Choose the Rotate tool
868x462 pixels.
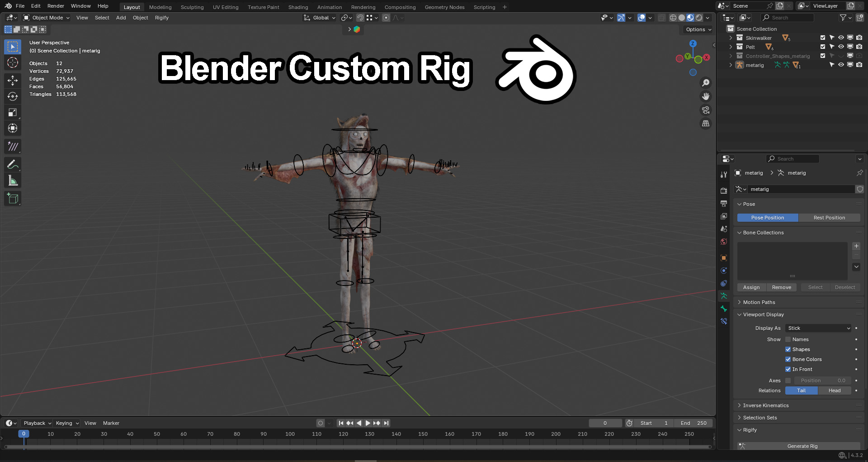point(13,96)
